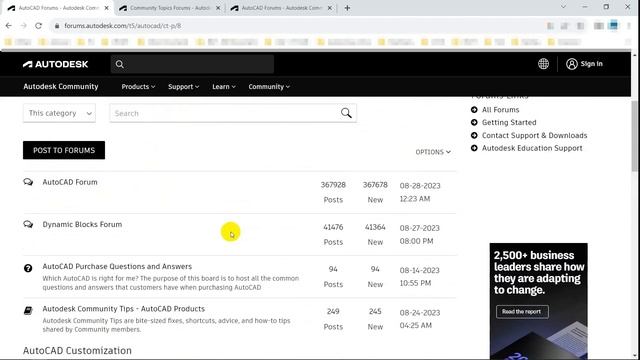The width and height of the screenshot is (640, 360).
Task: Click POST TO FORUMS button
Action: coord(64,150)
